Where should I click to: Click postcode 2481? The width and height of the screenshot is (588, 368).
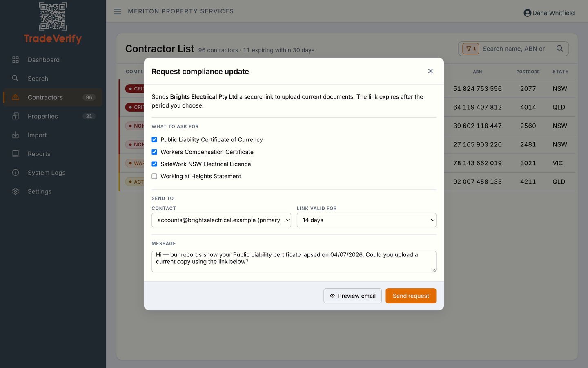pos(528,144)
